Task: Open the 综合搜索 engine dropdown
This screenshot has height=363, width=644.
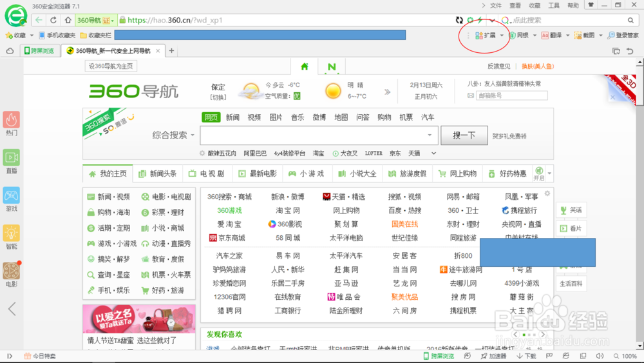Action: 173,135
